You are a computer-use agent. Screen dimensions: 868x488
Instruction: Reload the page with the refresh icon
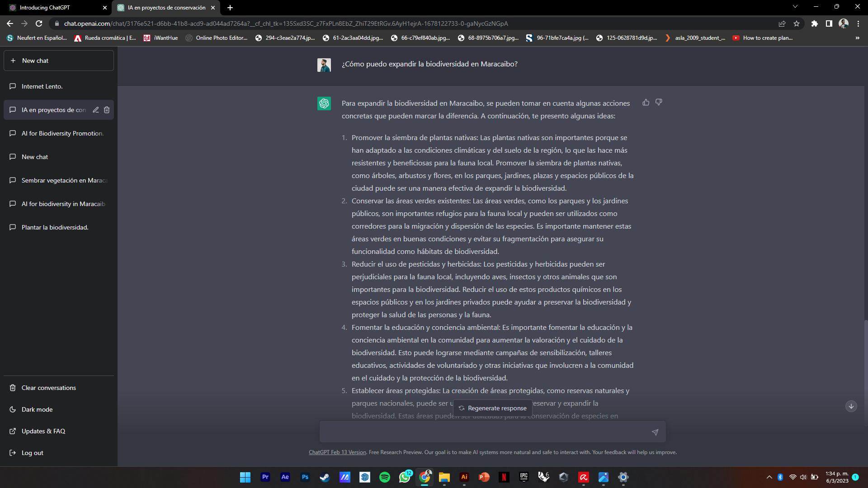pos(39,23)
